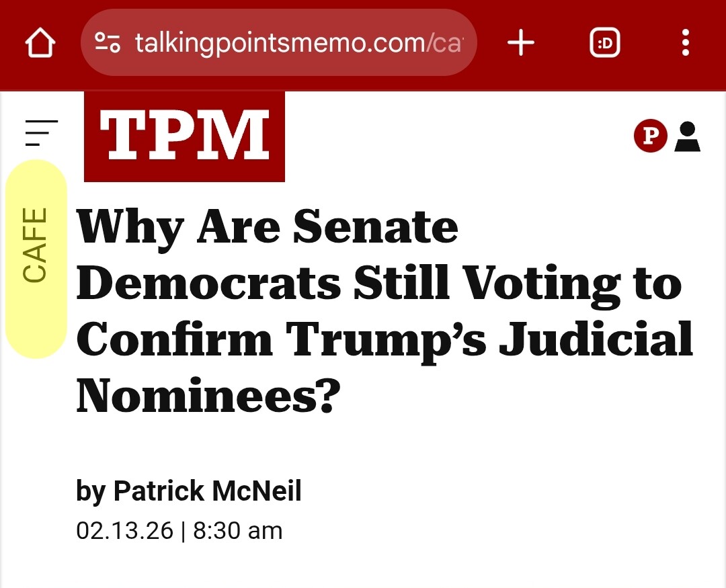The width and height of the screenshot is (726, 588).
Task: Click the word "Democrats" in the headline
Action: tap(208, 283)
